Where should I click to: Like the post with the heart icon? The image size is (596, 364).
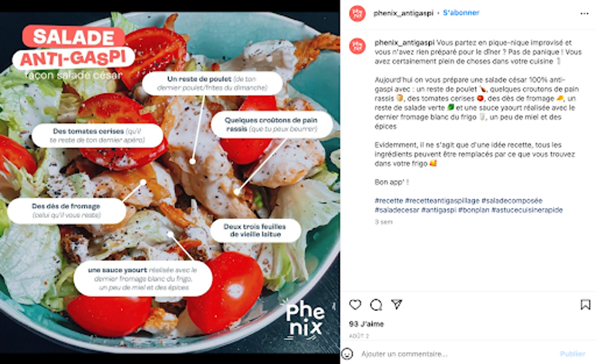[x=355, y=304]
